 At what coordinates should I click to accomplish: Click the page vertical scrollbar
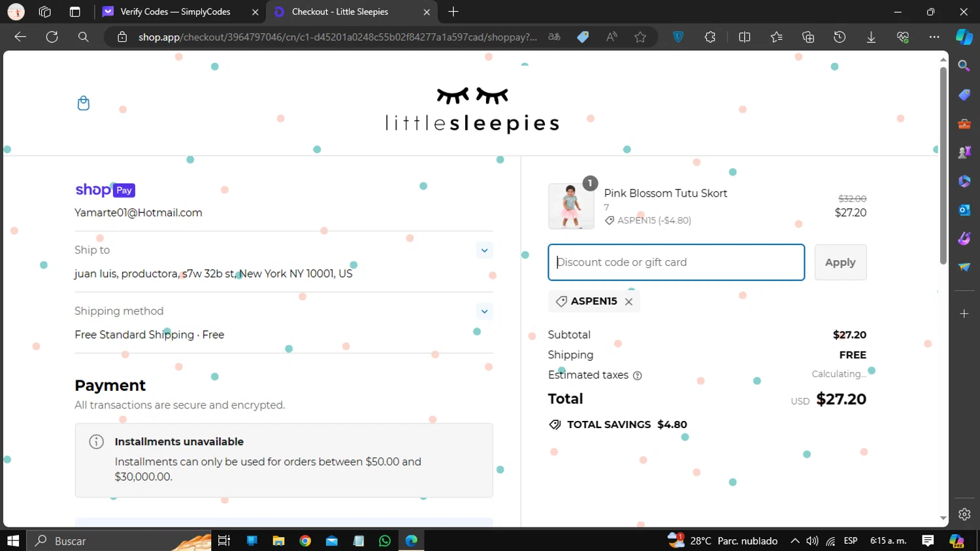tap(943, 165)
